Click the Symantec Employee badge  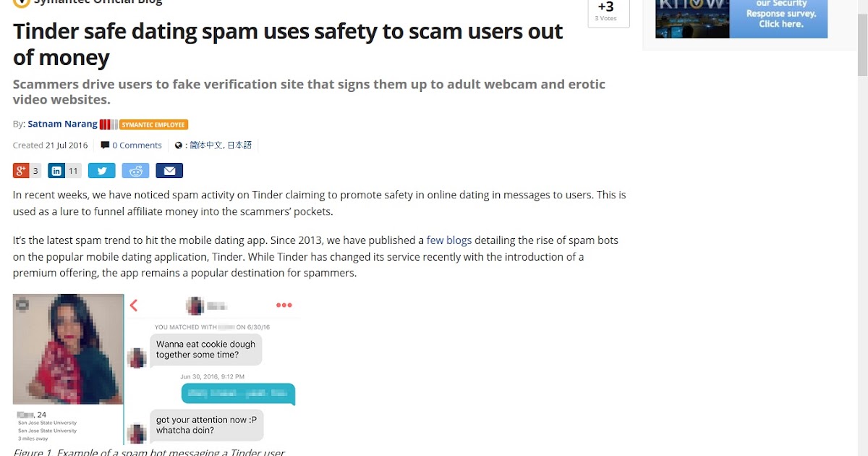tap(153, 124)
